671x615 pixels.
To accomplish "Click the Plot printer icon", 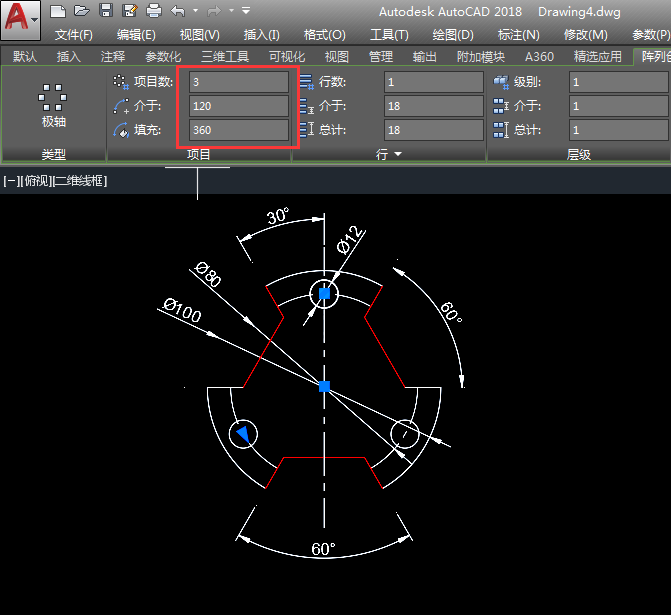I will tap(153, 11).
